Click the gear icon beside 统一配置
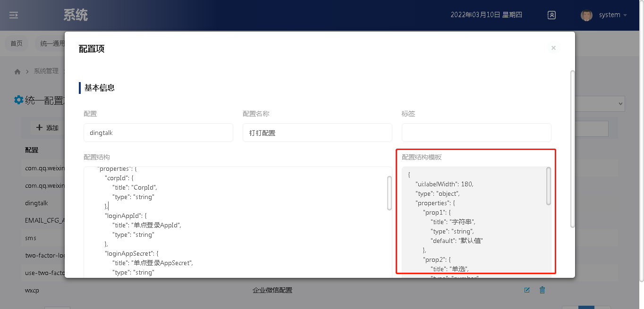This screenshot has width=644, height=309. pos(18,100)
